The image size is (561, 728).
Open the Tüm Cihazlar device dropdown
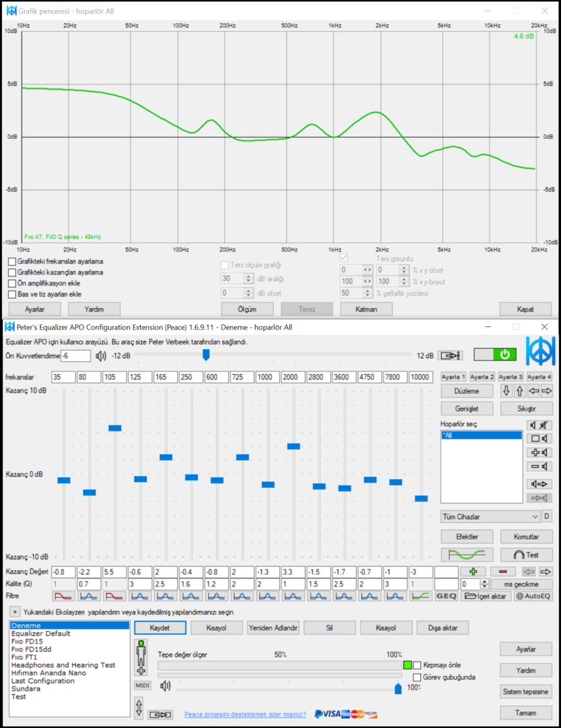tap(490, 516)
